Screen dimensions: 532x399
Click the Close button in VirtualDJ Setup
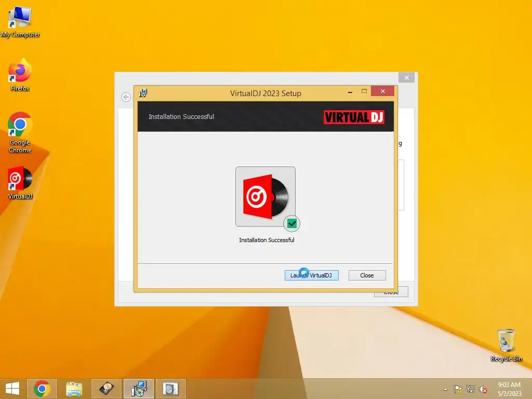tap(367, 275)
